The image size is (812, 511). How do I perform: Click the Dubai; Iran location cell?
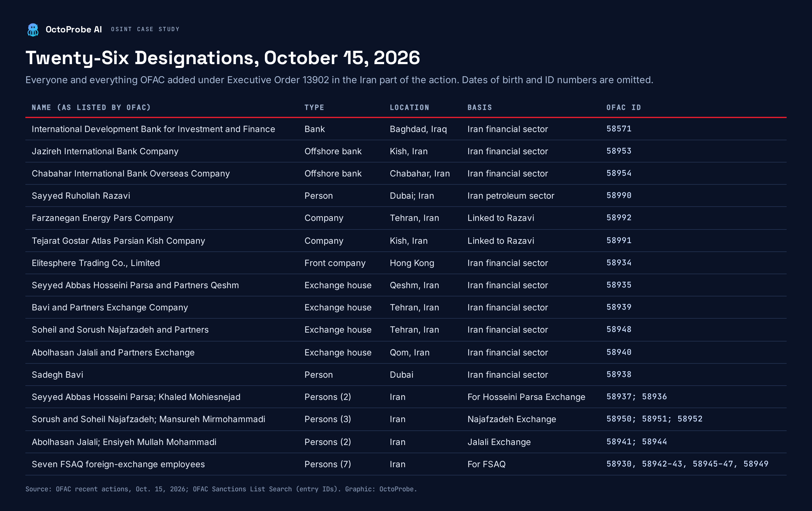[x=412, y=196]
